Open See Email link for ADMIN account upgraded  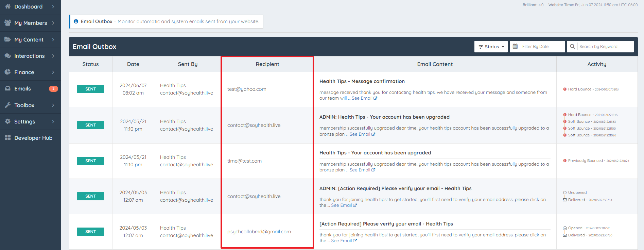click(x=362, y=134)
